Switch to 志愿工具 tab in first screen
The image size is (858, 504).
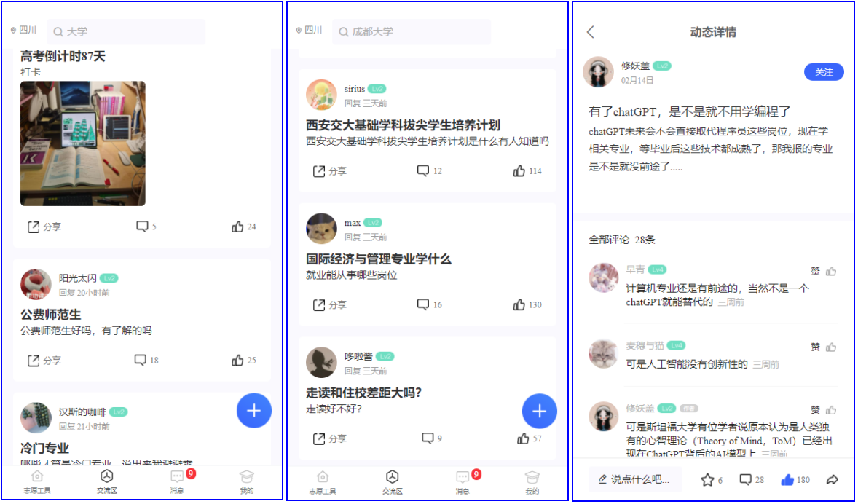pos(36,481)
